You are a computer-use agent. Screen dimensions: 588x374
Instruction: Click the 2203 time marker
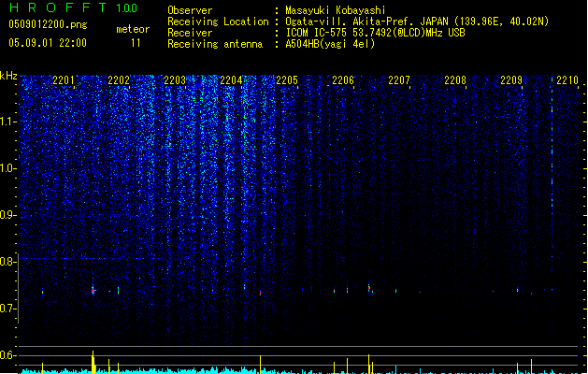175,80
